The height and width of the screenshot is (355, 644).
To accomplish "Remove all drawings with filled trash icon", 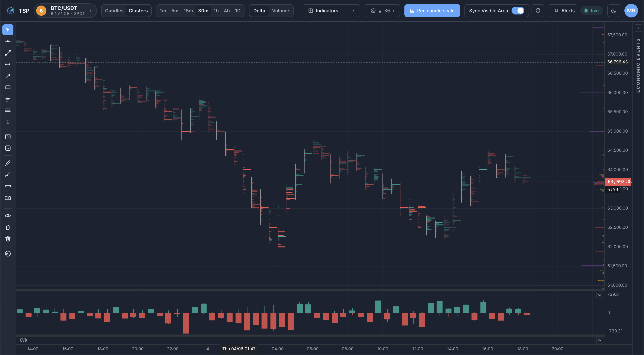I will click(8, 239).
